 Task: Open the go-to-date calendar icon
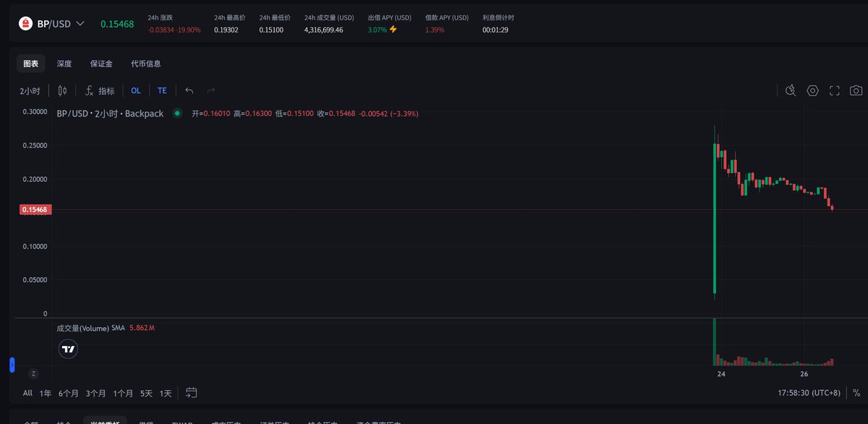pos(192,393)
